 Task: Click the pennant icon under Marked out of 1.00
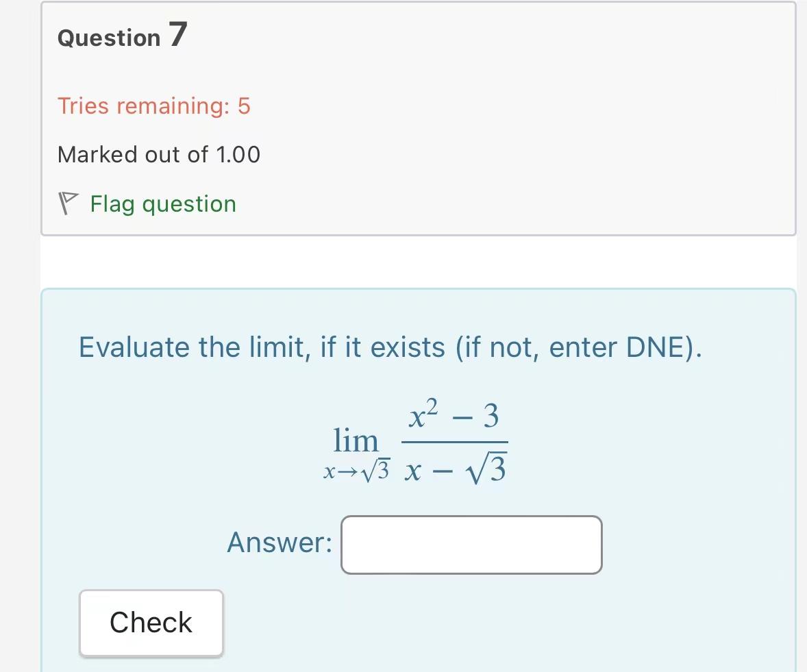pos(69,203)
